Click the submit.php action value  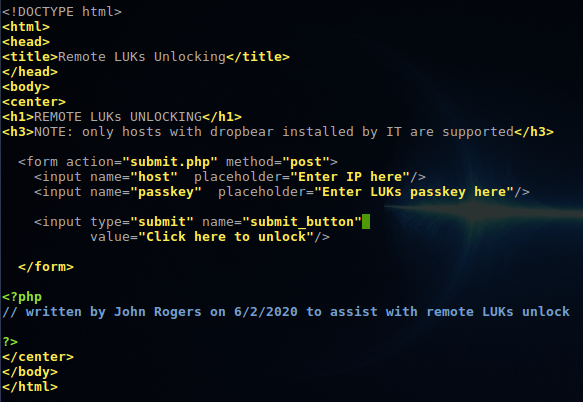point(170,162)
